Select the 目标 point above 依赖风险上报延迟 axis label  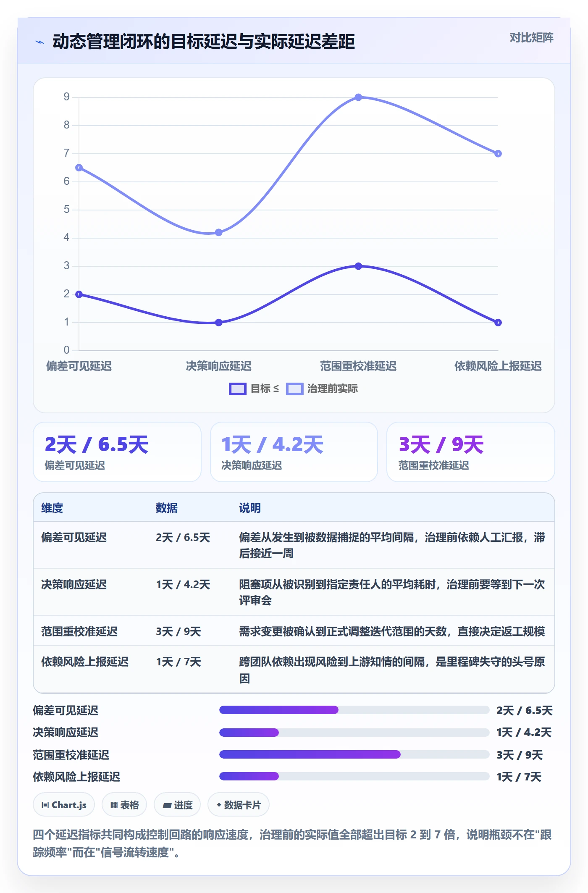[498, 323]
